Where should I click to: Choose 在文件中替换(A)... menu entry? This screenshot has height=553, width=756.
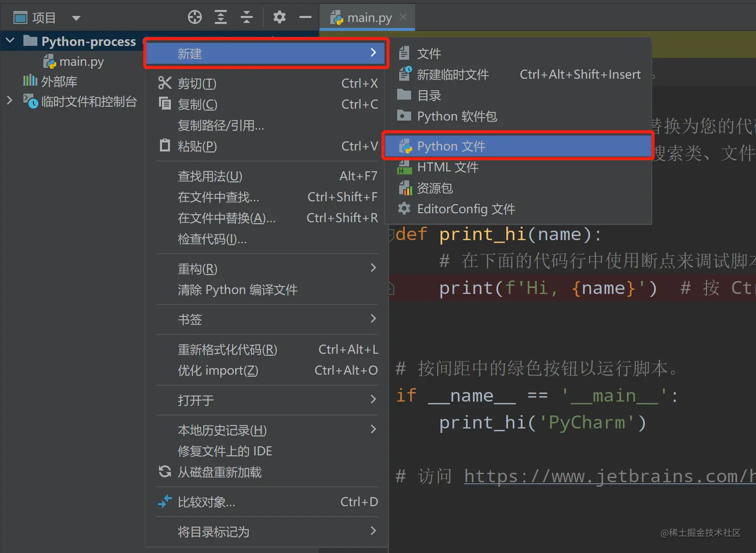point(267,218)
